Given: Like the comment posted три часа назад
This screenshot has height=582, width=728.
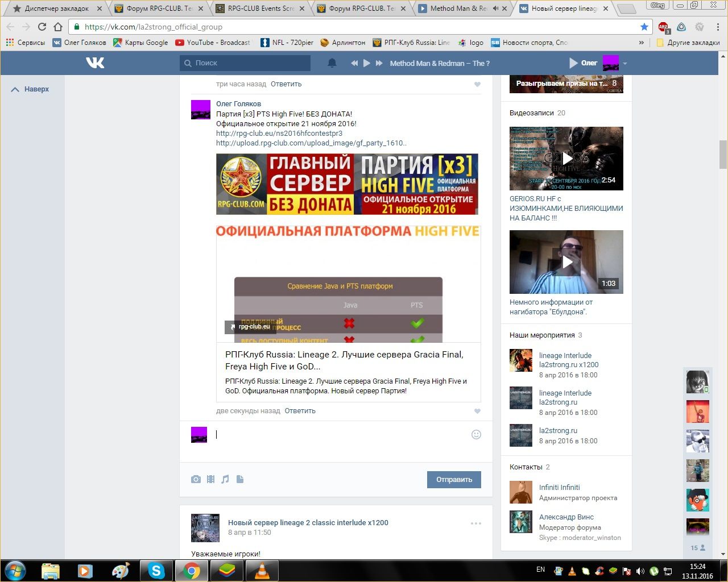Looking at the screenshot, I should pyautogui.click(x=477, y=84).
